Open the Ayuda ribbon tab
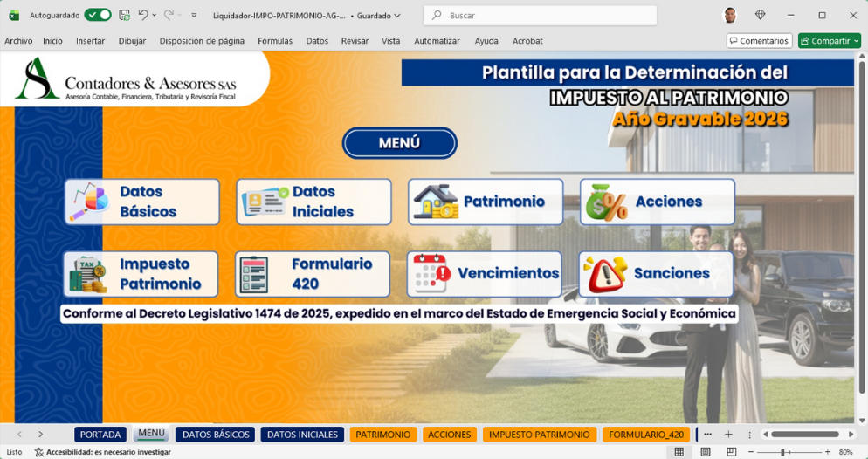This screenshot has width=868, height=459. coord(486,41)
